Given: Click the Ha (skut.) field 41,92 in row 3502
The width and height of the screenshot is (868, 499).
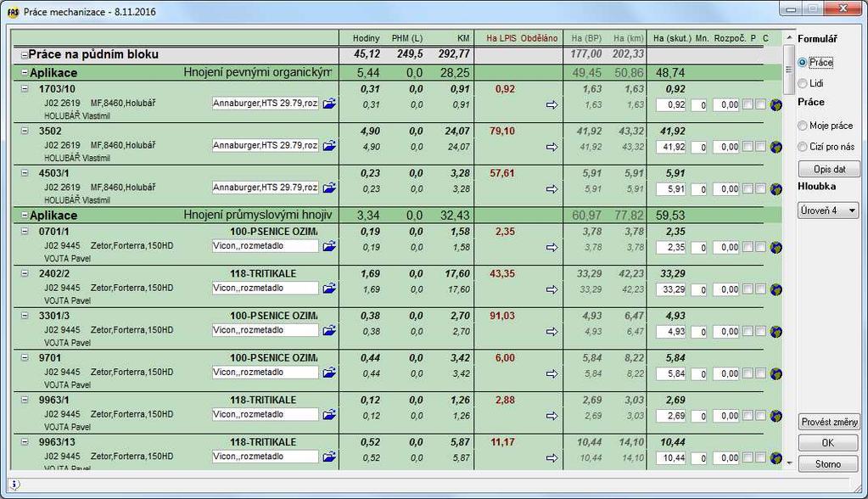Looking at the screenshot, I should [671, 147].
